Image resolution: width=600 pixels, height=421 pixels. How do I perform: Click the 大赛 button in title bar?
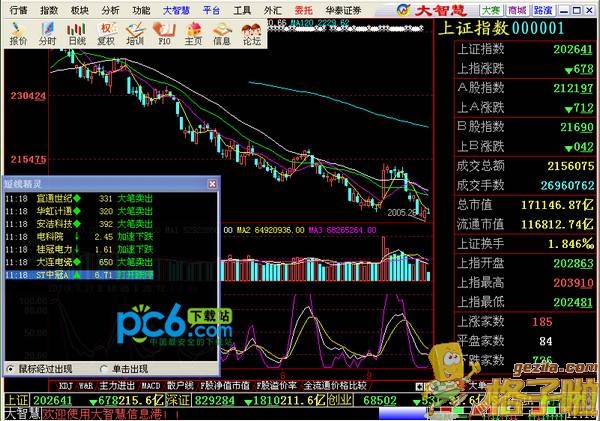coord(491,10)
